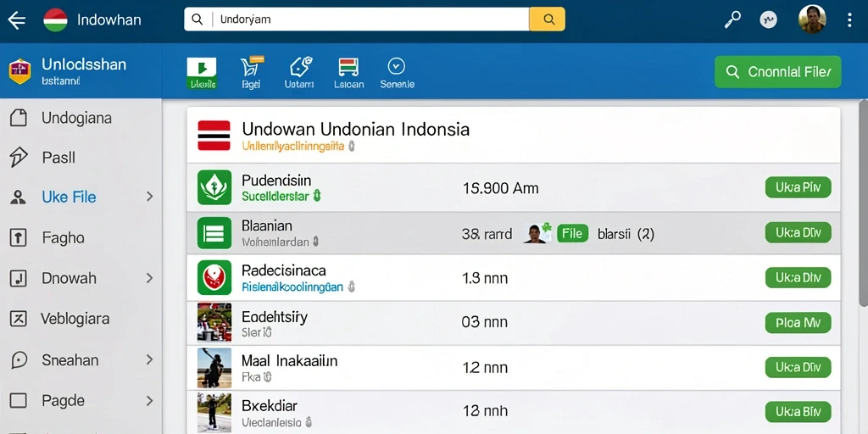Select the Senenie tab

tap(397, 73)
